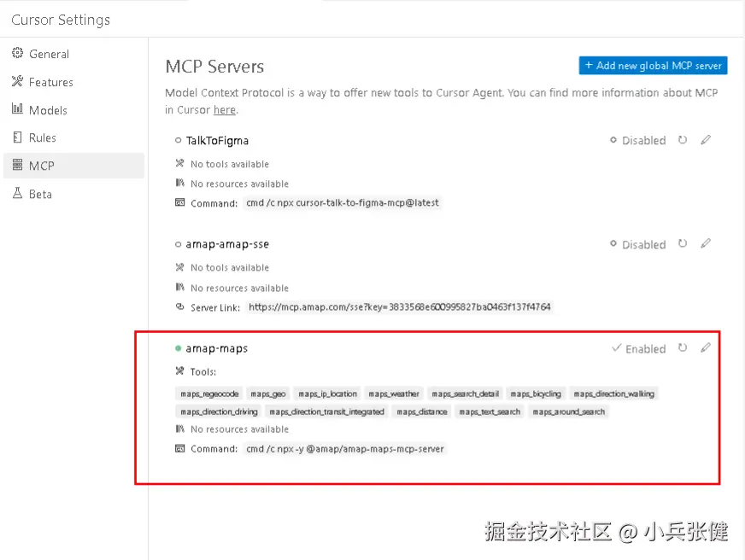Click amap-amap-sse gray status dot
The image size is (745, 560).
[x=179, y=244]
